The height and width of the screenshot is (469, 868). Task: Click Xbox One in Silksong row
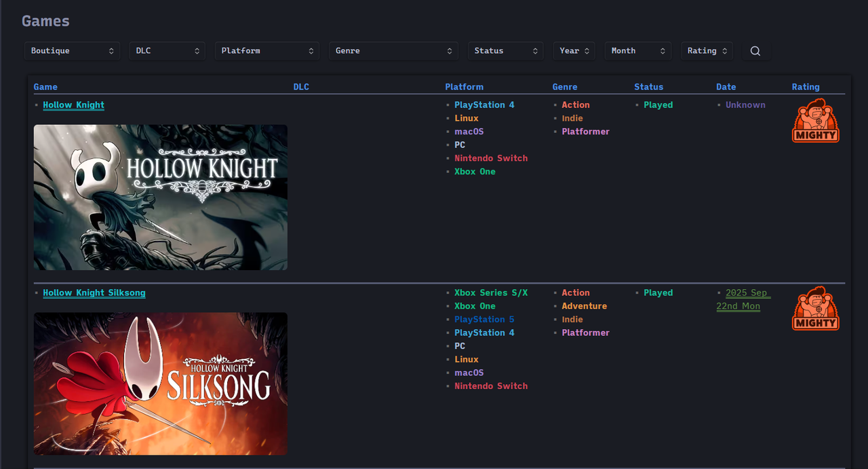coord(475,306)
